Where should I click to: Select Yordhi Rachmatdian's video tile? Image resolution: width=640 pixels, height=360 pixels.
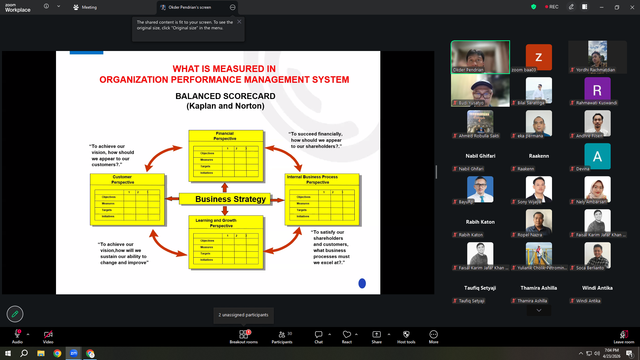click(x=598, y=57)
